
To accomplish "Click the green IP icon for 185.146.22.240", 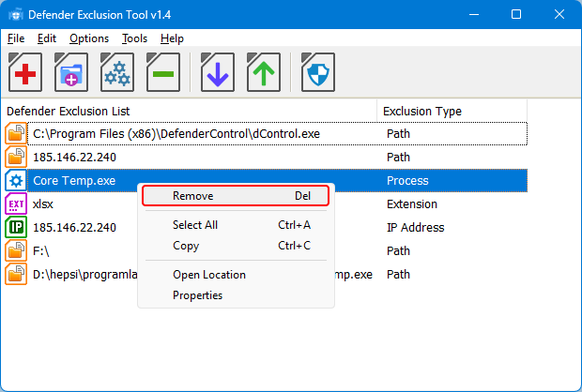I will (16, 227).
